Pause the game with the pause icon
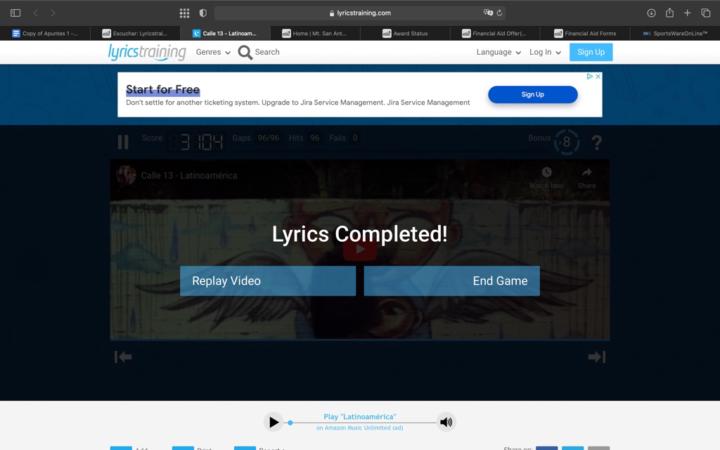The image size is (720, 450). (123, 142)
